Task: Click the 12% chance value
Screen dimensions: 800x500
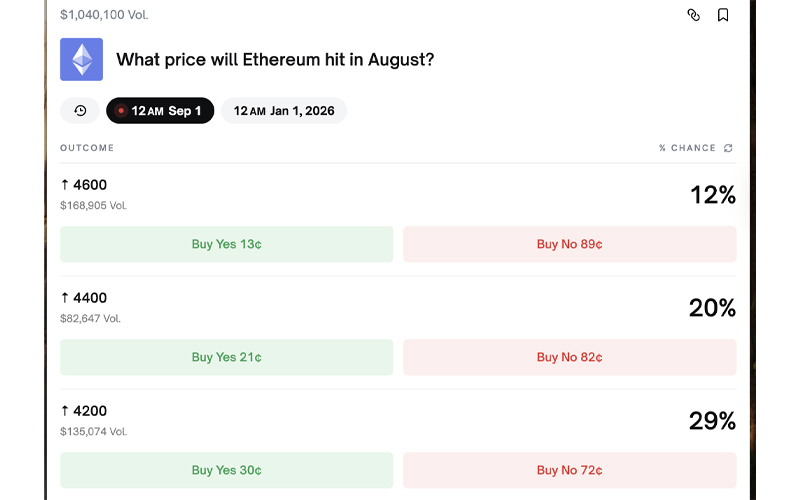Action: [713, 195]
